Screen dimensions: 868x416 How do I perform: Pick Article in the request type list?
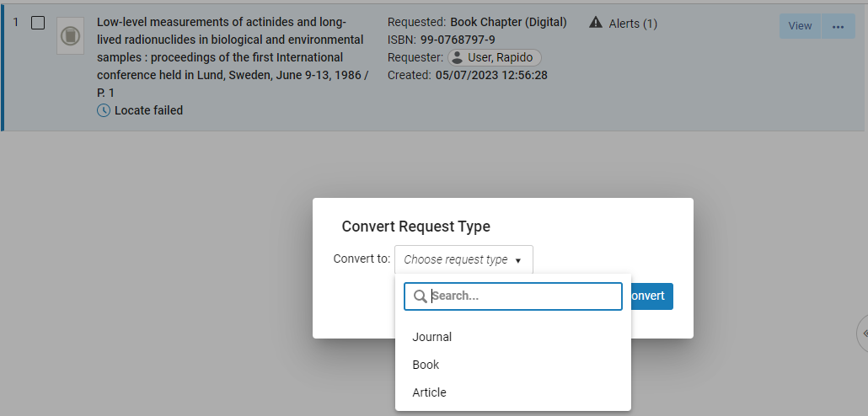pos(429,392)
